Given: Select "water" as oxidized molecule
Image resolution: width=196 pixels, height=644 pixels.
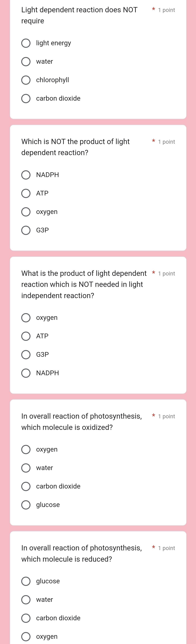Looking at the screenshot, I should [26, 468].
